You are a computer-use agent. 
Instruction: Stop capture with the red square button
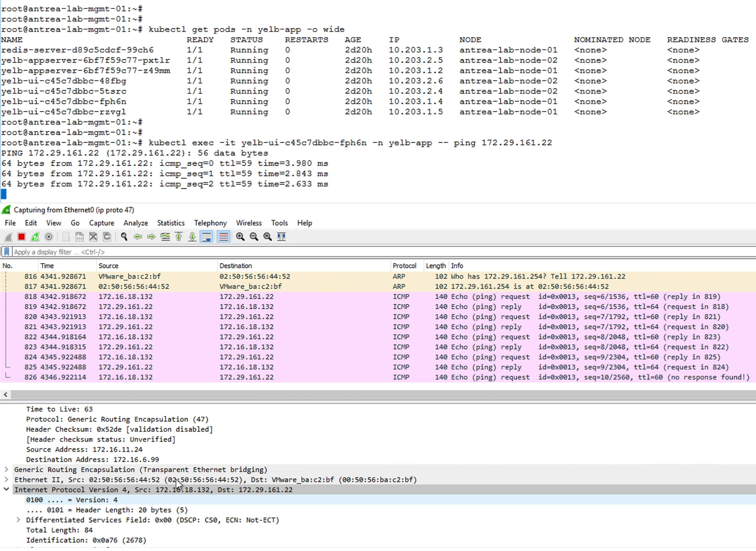click(x=21, y=237)
